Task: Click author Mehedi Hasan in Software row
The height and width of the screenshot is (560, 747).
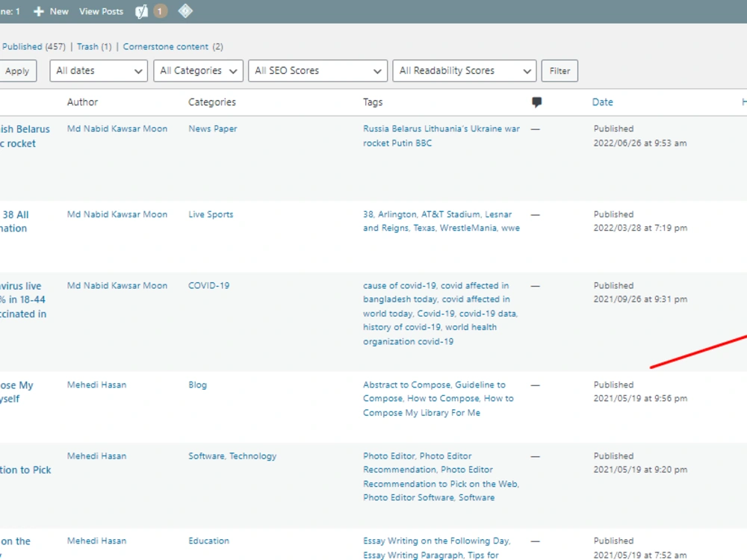Action: point(96,456)
